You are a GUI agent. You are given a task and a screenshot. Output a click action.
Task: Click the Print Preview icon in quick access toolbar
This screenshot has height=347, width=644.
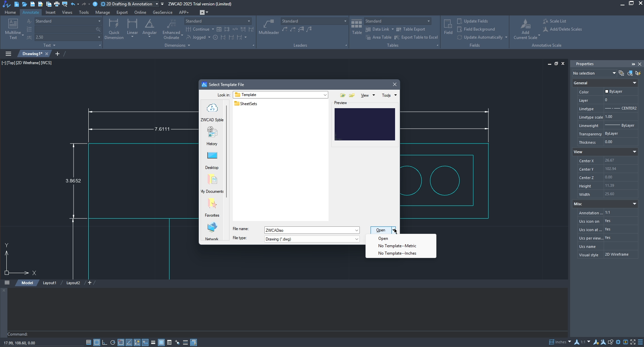[x=65, y=4]
